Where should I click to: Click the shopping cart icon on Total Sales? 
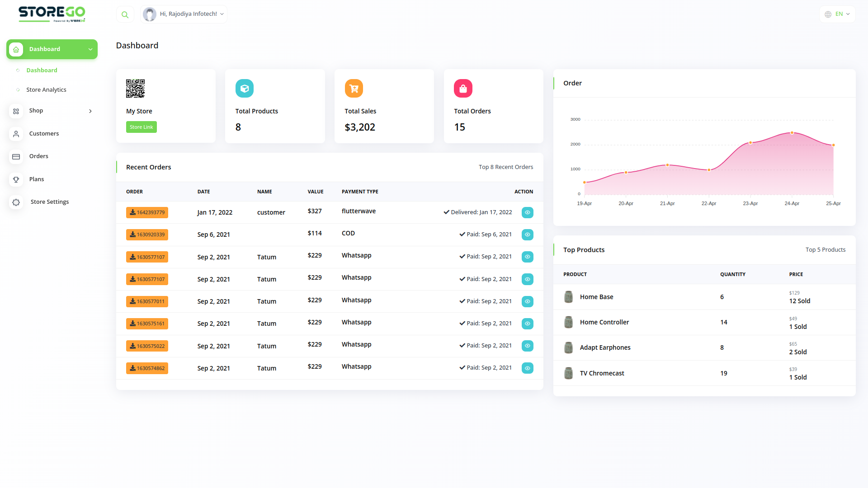point(354,88)
